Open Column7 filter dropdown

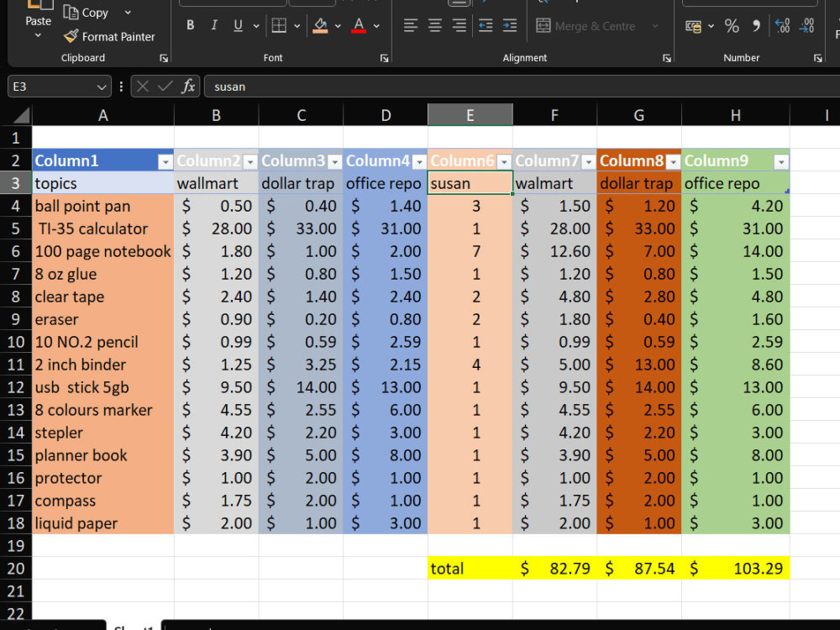pos(589,161)
